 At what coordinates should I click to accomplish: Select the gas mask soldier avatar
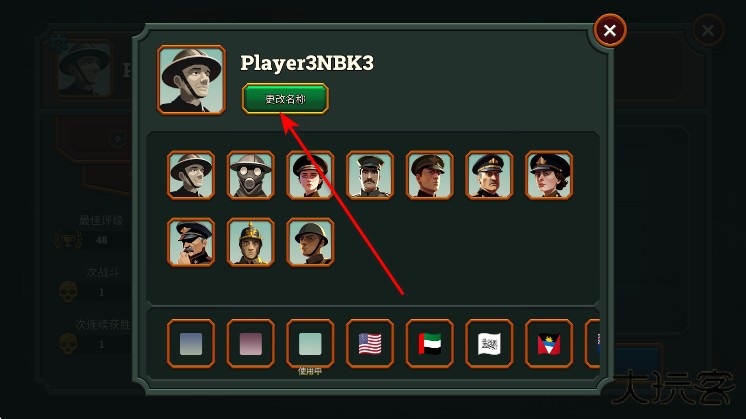pyautogui.click(x=250, y=175)
